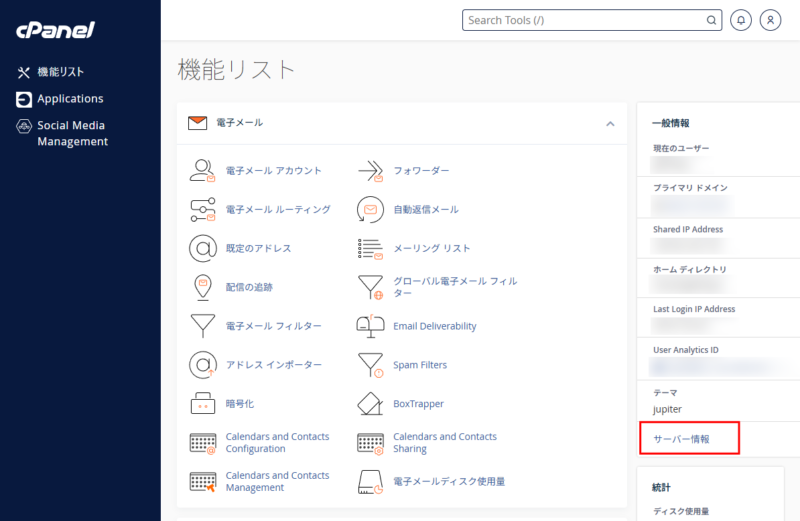Collapse the 電子メール section chevron
Screen dimensions: 800x521
[x=610, y=124]
